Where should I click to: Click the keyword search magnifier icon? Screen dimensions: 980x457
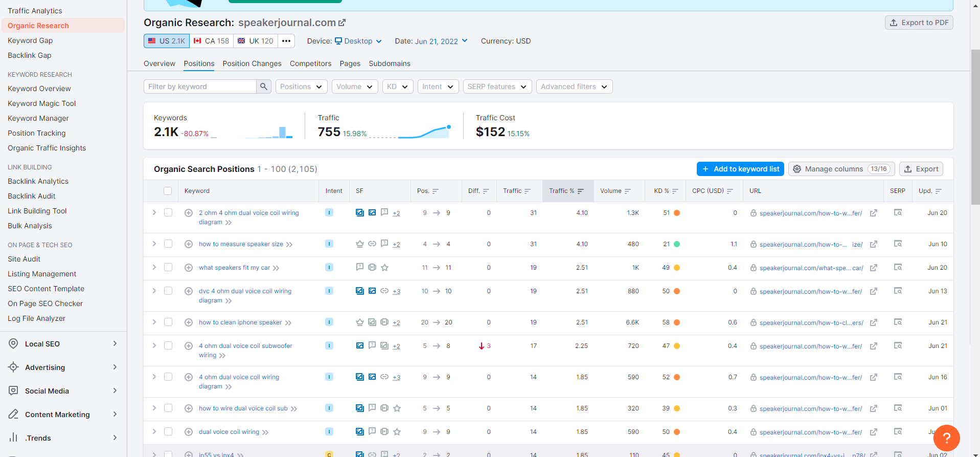tap(263, 86)
